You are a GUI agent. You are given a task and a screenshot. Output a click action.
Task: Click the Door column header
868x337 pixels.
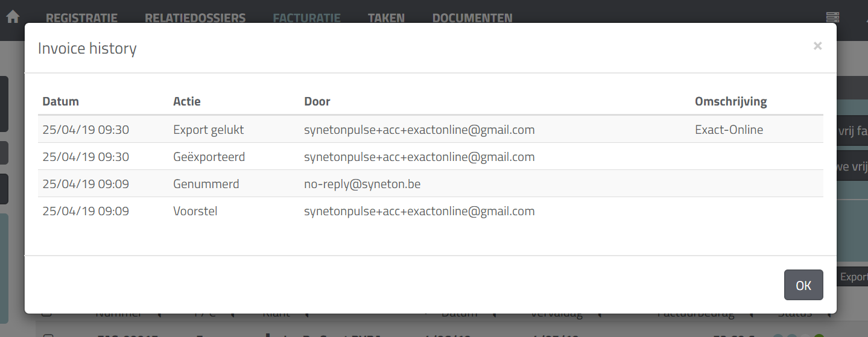pyautogui.click(x=317, y=101)
